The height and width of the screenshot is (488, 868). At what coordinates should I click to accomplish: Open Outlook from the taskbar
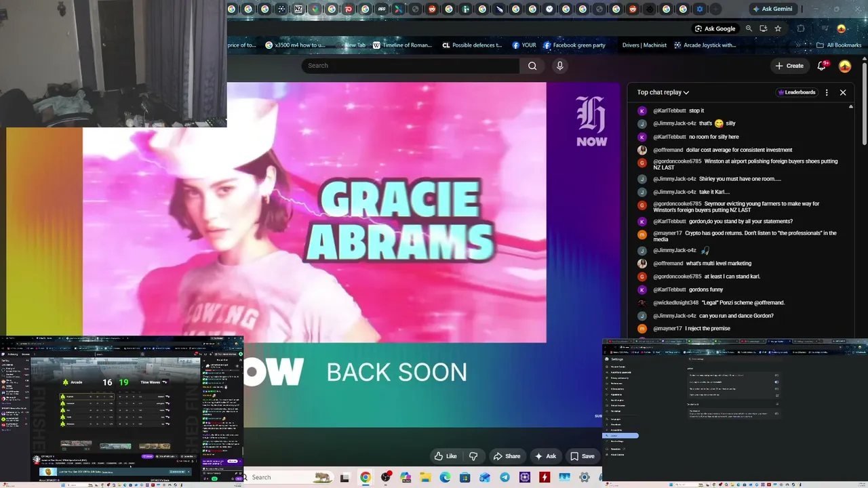point(485,478)
